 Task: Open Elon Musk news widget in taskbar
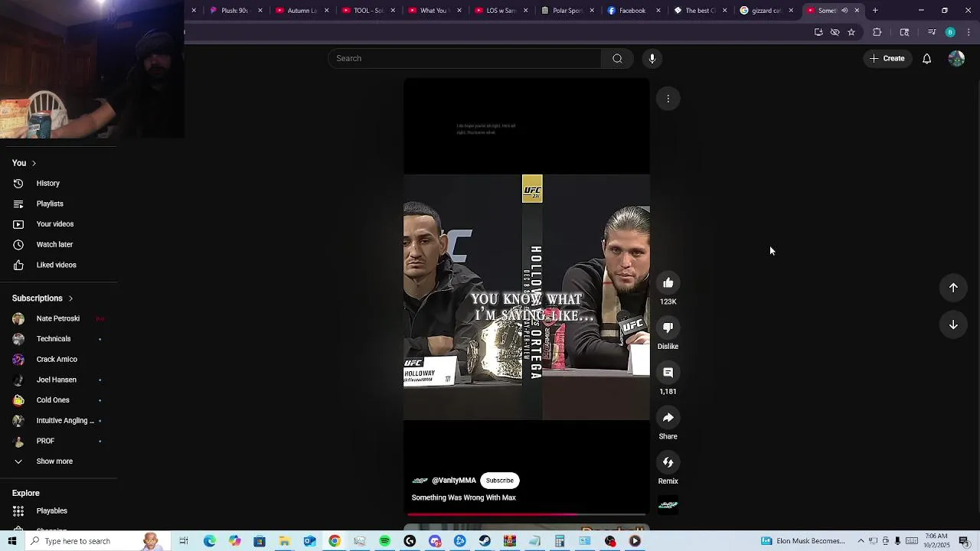tap(803, 541)
